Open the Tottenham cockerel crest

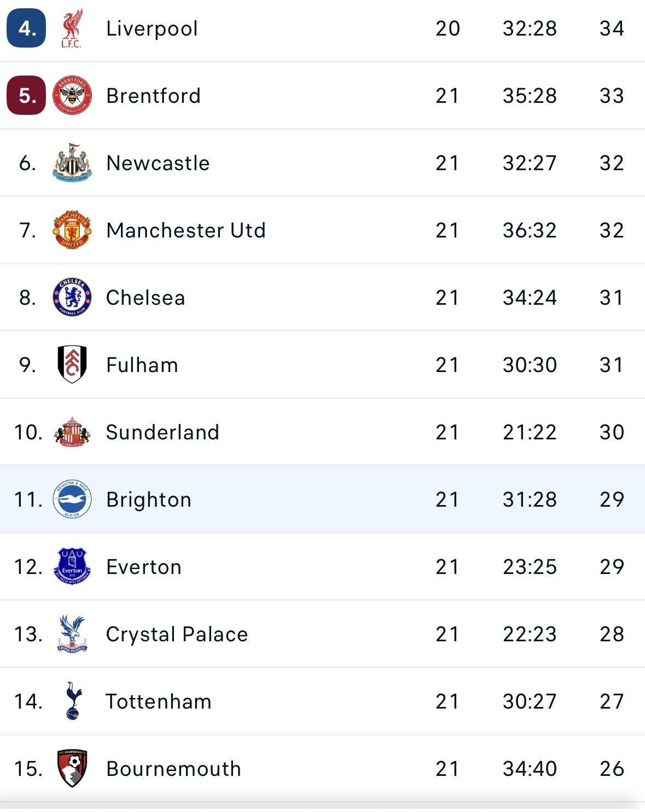72,701
